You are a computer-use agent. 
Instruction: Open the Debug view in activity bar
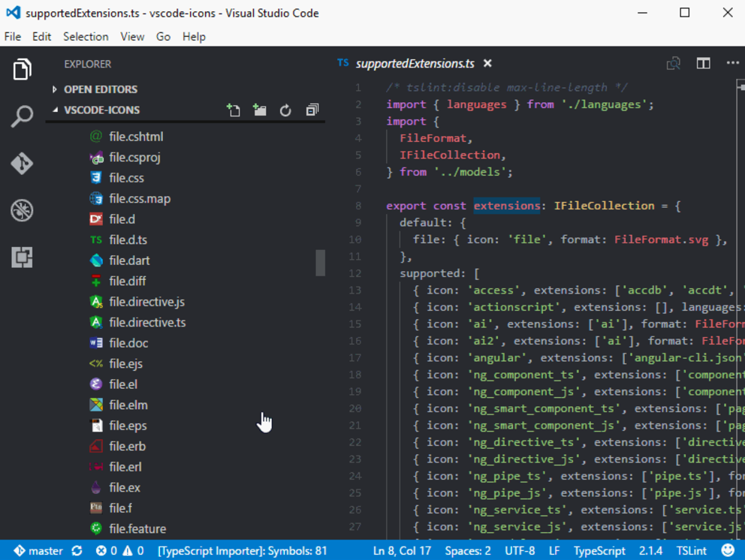pyautogui.click(x=22, y=210)
